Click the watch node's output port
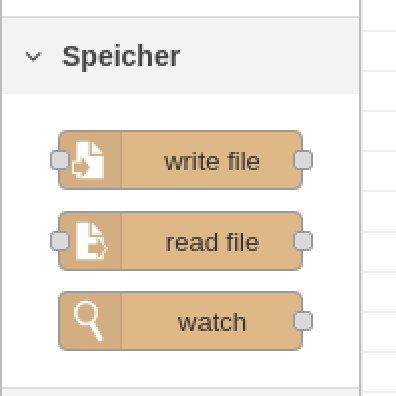The image size is (396, 396). click(303, 321)
